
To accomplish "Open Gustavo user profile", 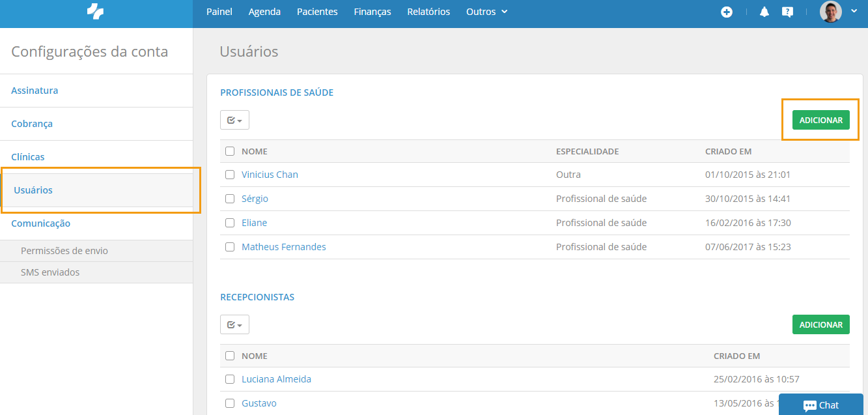I will coord(259,403).
